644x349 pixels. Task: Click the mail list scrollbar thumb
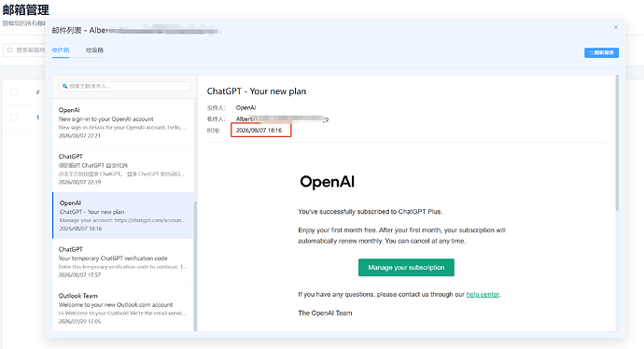pyautogui.click(x=195, y=266)
